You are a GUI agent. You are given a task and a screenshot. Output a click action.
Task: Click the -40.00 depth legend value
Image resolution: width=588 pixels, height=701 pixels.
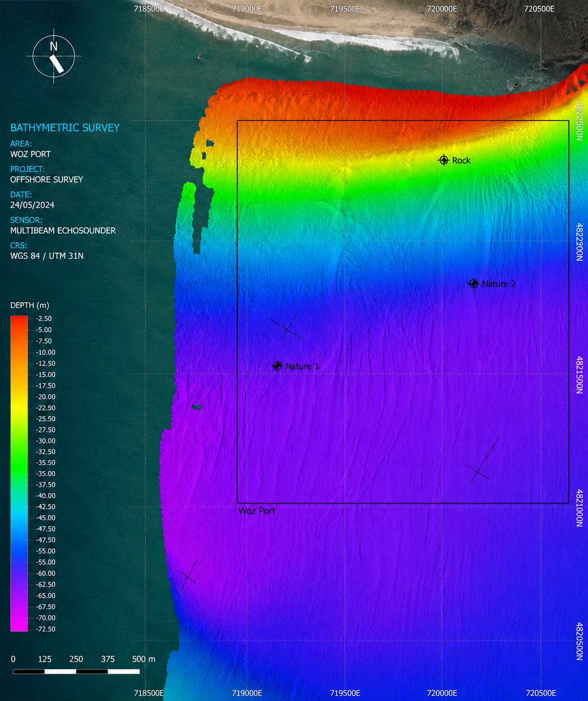coord(46,496)
